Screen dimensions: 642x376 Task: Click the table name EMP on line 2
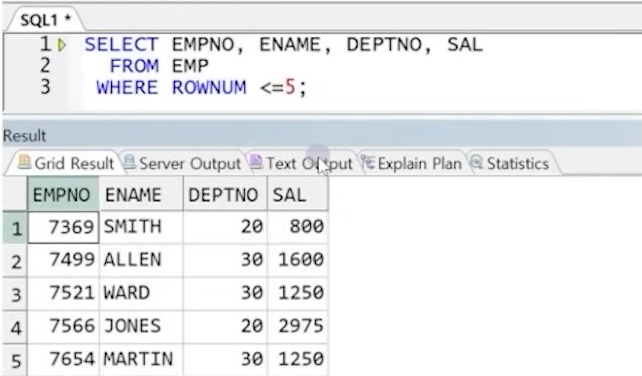coord(190,66)
